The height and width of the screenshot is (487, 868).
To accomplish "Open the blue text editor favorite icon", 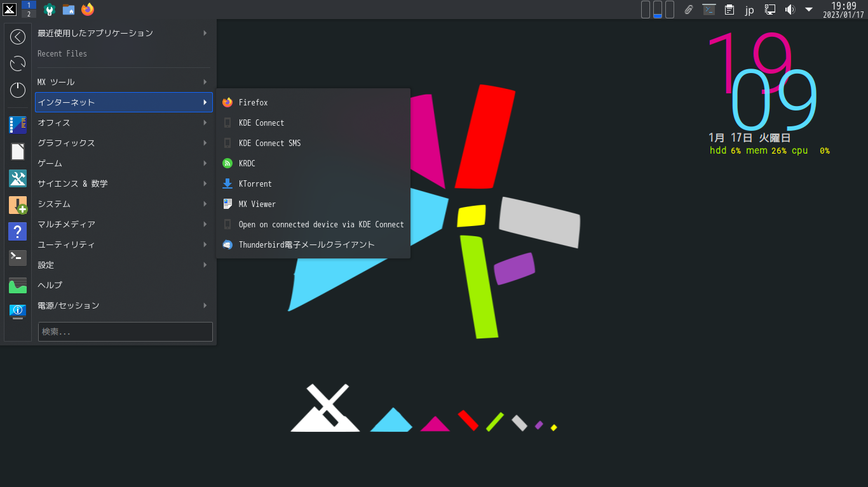I will (18, 125).
